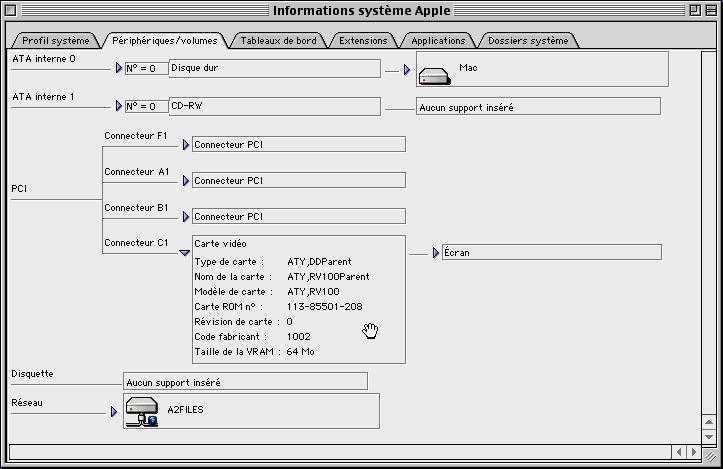Switch to the Profil système tab
The image size is (723, 469).
point(55,41)
